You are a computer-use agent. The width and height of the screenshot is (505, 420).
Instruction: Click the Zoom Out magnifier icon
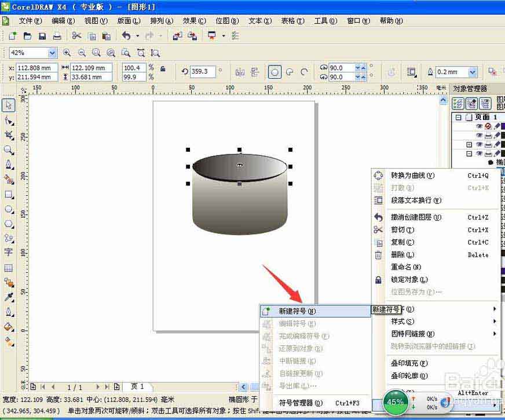point(82,53)
